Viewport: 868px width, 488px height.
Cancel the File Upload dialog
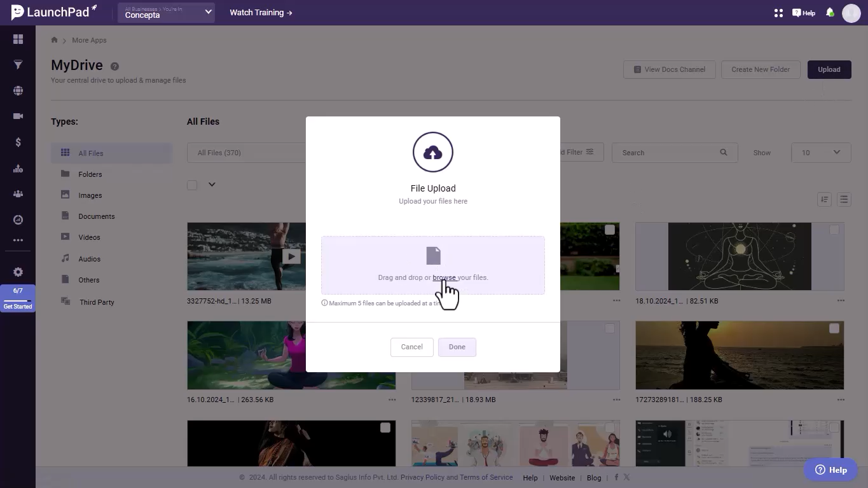tap(411, 347)
